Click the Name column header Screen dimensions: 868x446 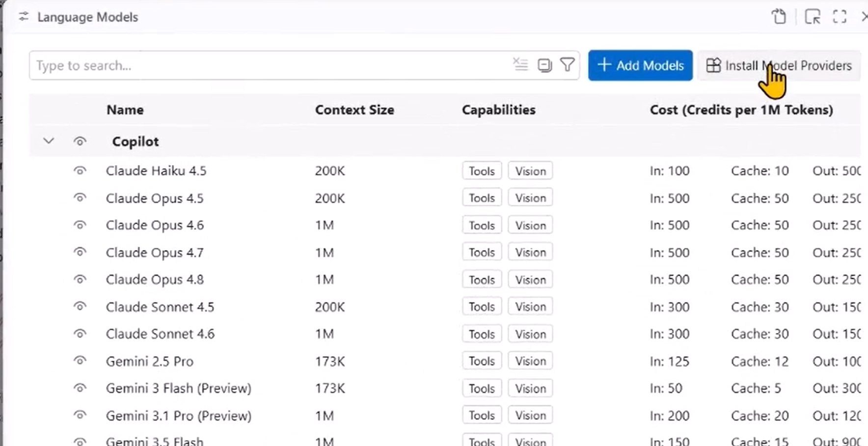(x=125, y=110)
